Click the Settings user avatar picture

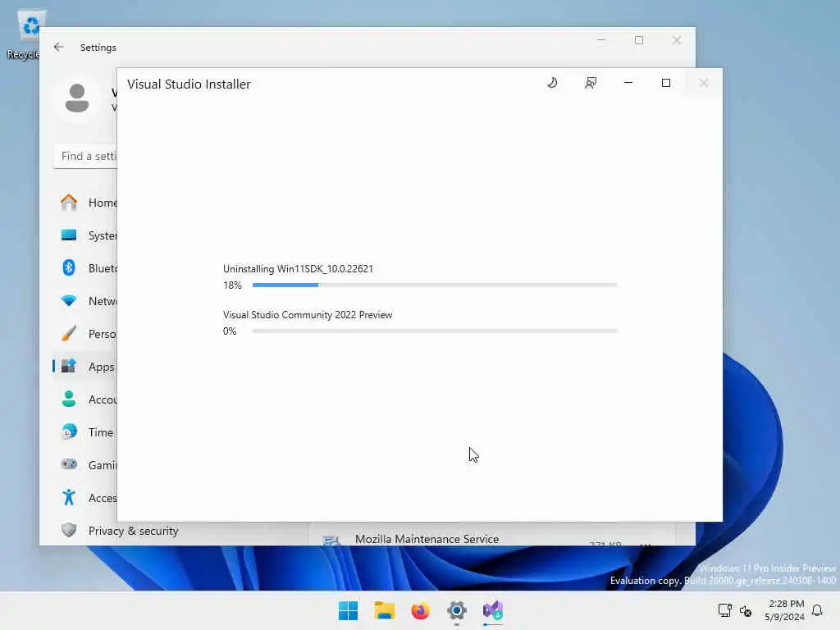pos(77,98)
